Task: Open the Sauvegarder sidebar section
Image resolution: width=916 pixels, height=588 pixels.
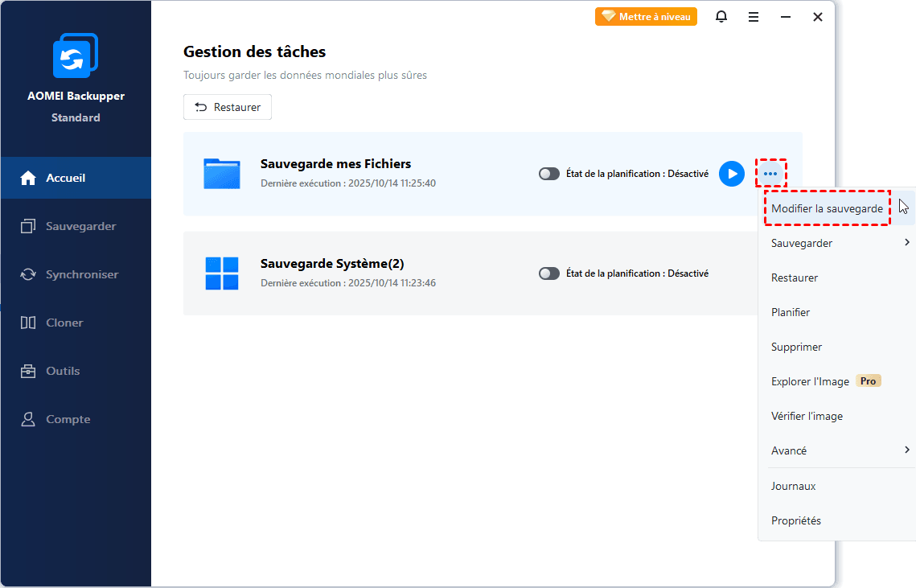Action: [x=76, y=226]
